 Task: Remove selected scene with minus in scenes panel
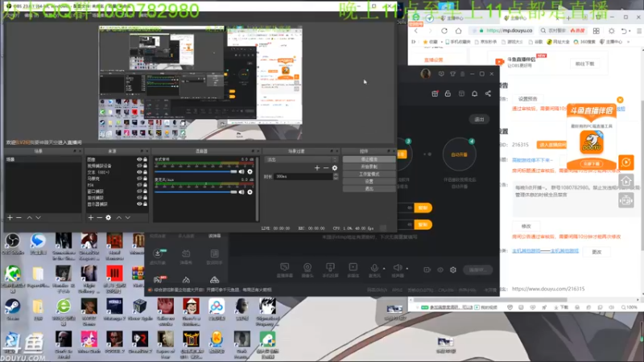pos(19,217)
